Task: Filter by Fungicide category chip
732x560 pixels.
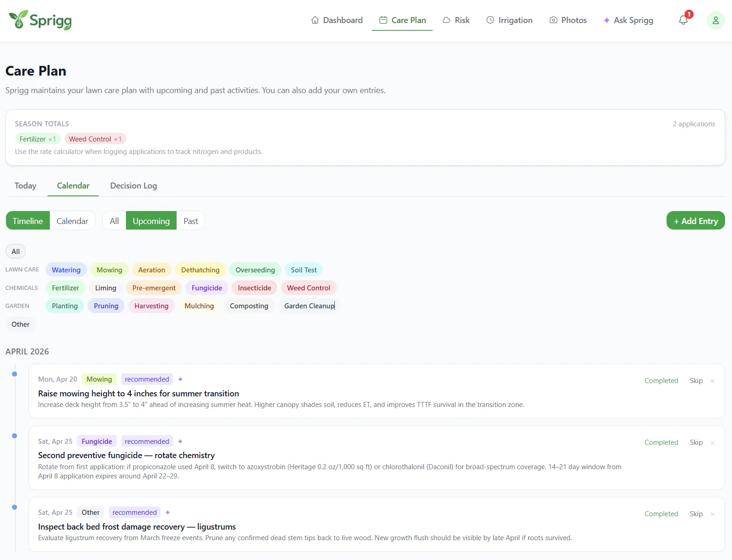Action: (207, 288)
